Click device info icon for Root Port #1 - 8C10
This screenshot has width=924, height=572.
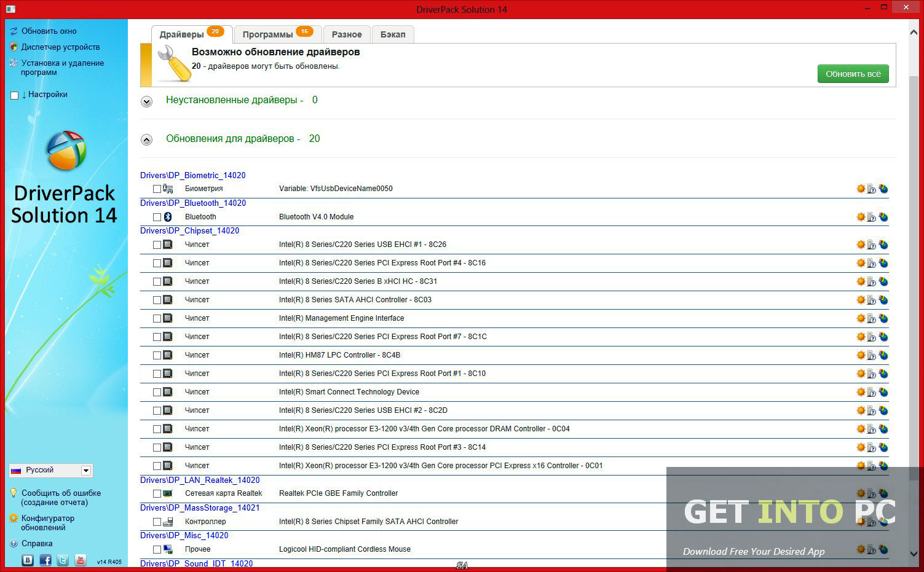[872, 374]
